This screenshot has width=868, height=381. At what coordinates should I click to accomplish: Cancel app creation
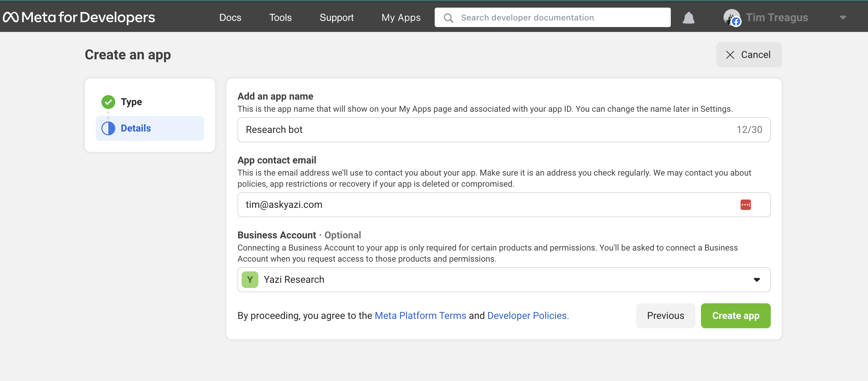pos(749,55)
